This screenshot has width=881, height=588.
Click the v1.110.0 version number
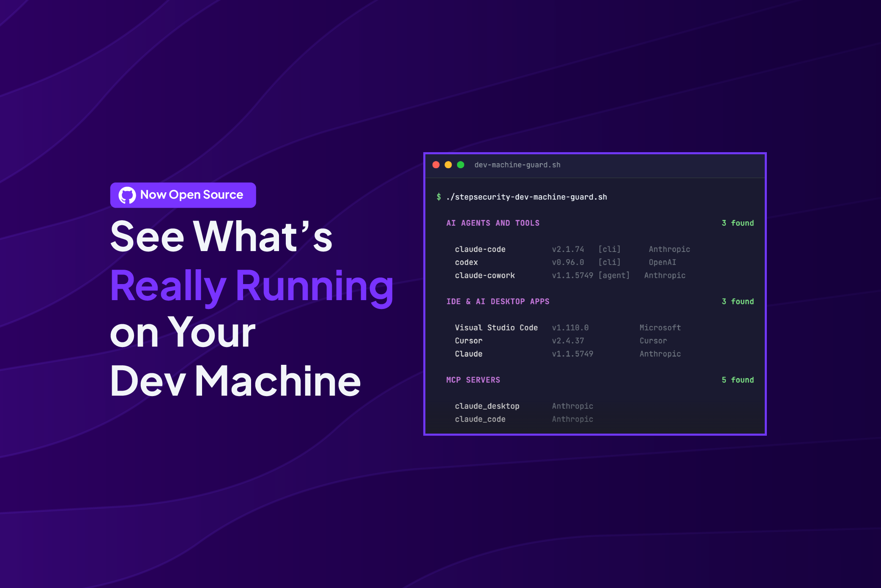coord(570,328)
